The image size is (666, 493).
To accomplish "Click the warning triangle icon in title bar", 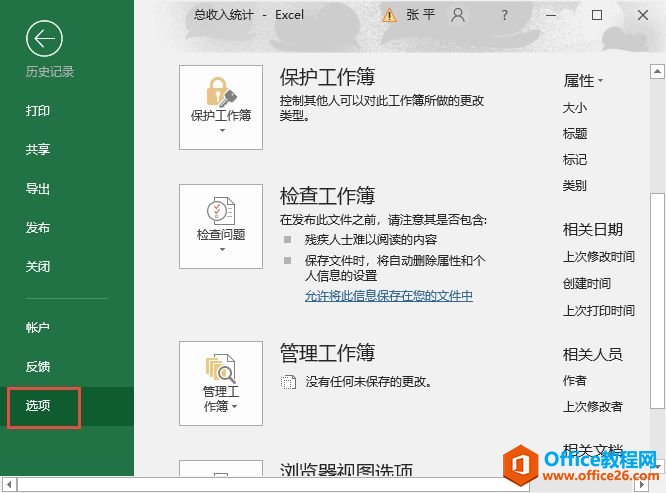I will tap(389, 15).
